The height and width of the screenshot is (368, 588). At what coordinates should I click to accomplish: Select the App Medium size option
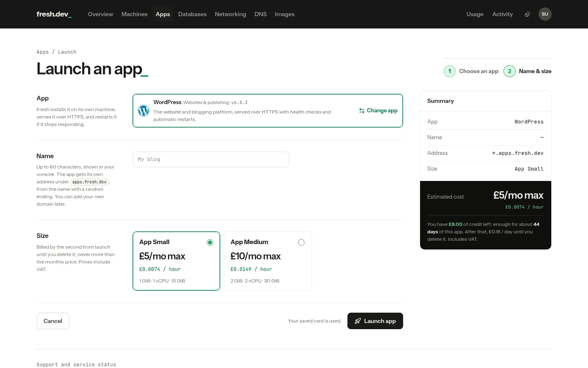click(267, 261)
